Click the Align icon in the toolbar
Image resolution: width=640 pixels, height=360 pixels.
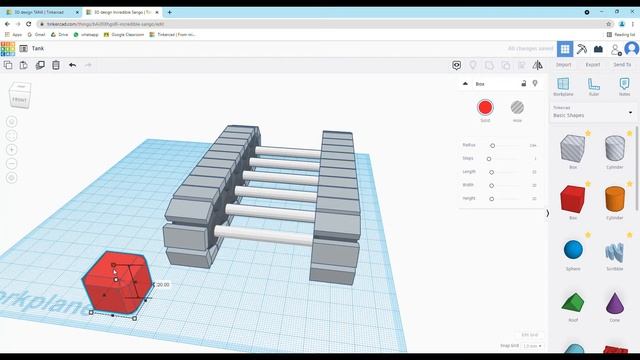click(x=522, y=65)
